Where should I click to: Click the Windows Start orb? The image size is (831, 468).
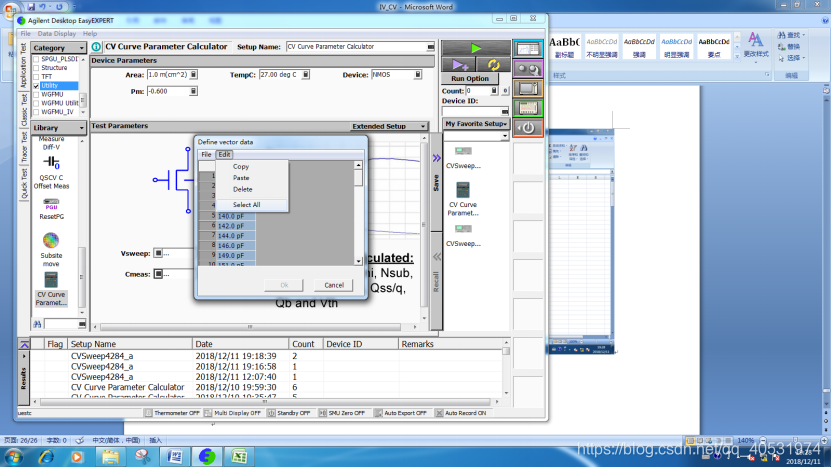click(13, 456)
